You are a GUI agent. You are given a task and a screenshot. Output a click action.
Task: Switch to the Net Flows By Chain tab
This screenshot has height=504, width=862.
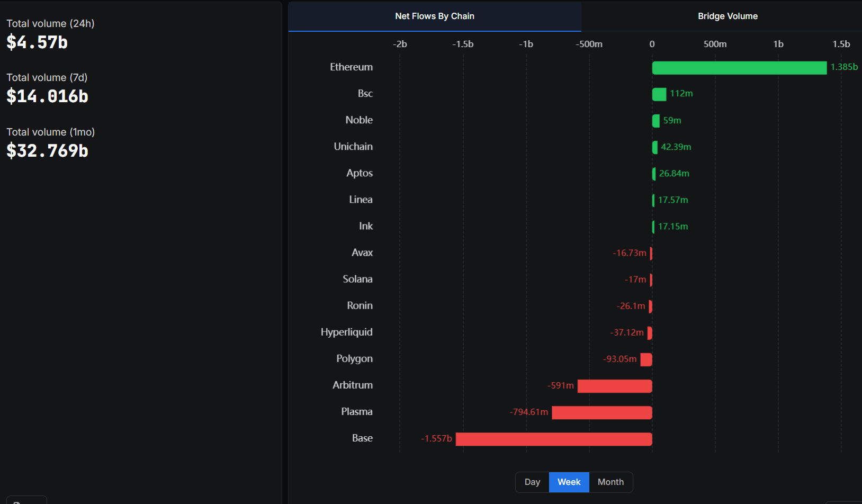point(434,16)
